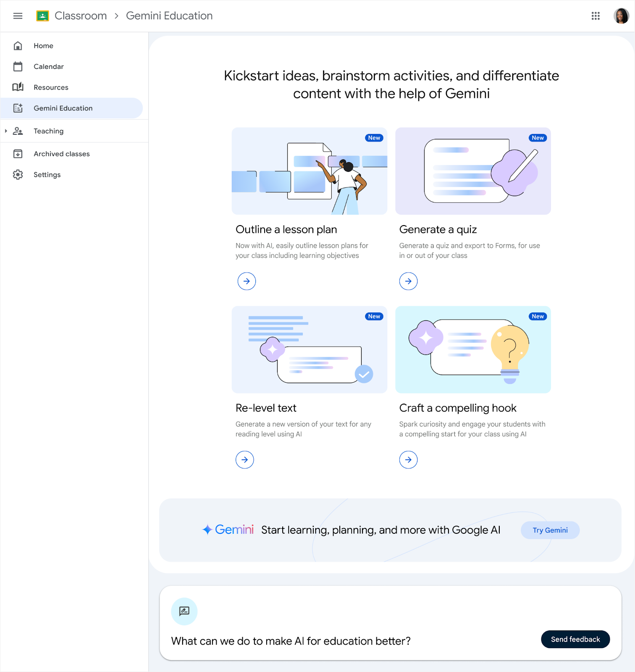Viewport: 635px width, 672px height.
Task: Select the Re-level text card image
Action: [309, 349]
